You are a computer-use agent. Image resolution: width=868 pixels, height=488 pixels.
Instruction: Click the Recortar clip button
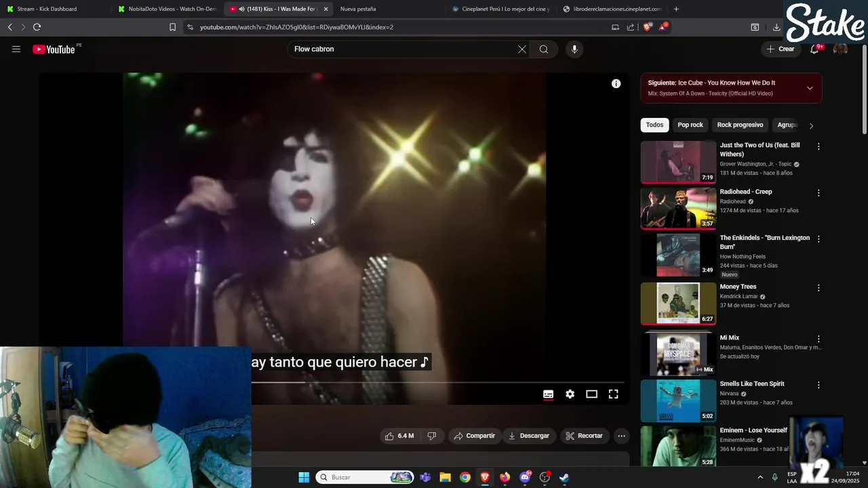[584, 436]
